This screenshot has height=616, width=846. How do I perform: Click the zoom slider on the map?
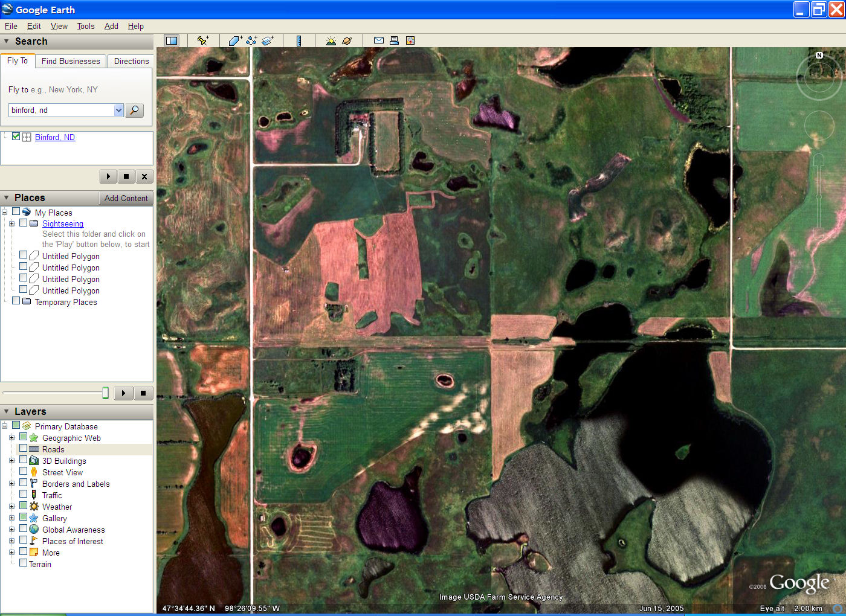[x=818, y=196]
